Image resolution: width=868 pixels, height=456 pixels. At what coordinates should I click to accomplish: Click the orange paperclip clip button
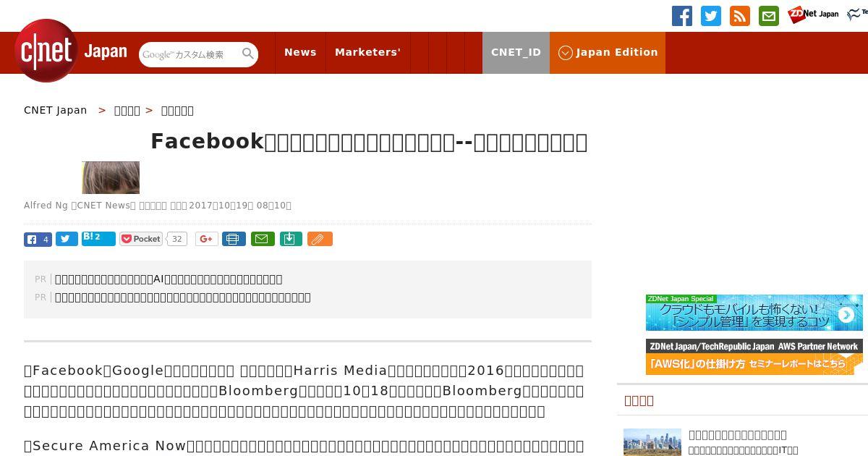[320, 239]
